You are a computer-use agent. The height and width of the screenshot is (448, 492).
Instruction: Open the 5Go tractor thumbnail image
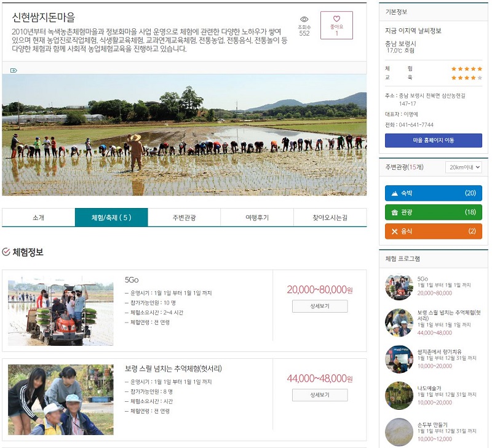[60, 311]
